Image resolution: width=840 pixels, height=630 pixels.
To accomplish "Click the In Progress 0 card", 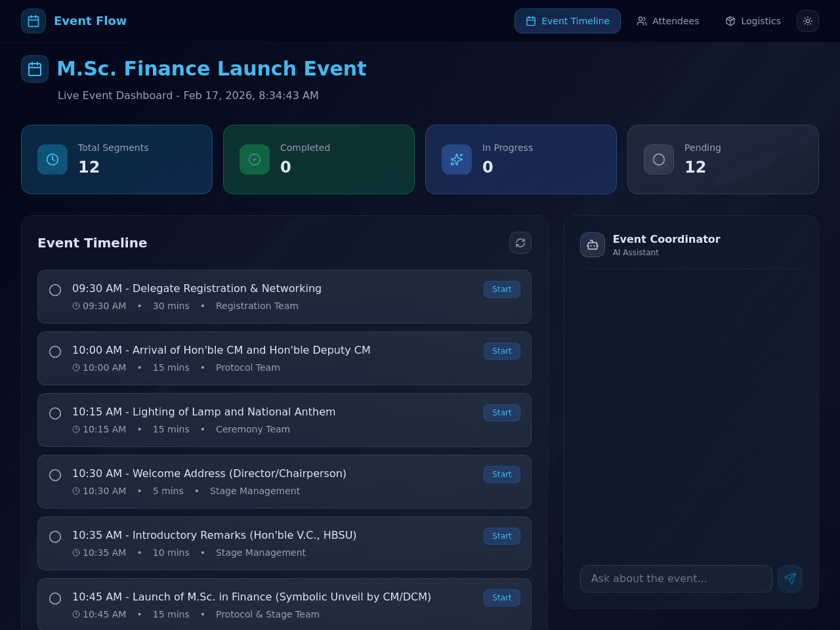I will tap(521, 159).
